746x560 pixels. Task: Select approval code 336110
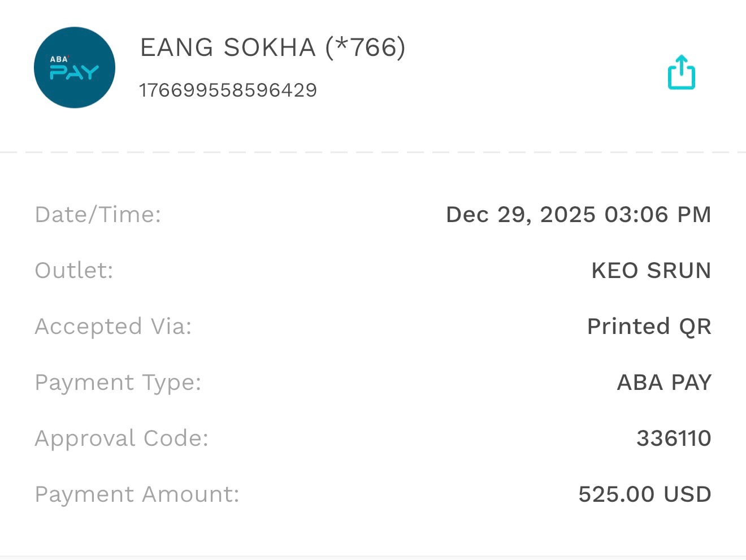coord(673,439)
